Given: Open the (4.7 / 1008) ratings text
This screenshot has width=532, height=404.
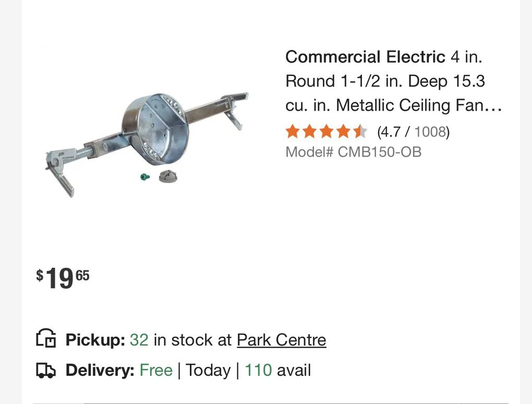Looking at the screenshot, I should pos(413,132).
